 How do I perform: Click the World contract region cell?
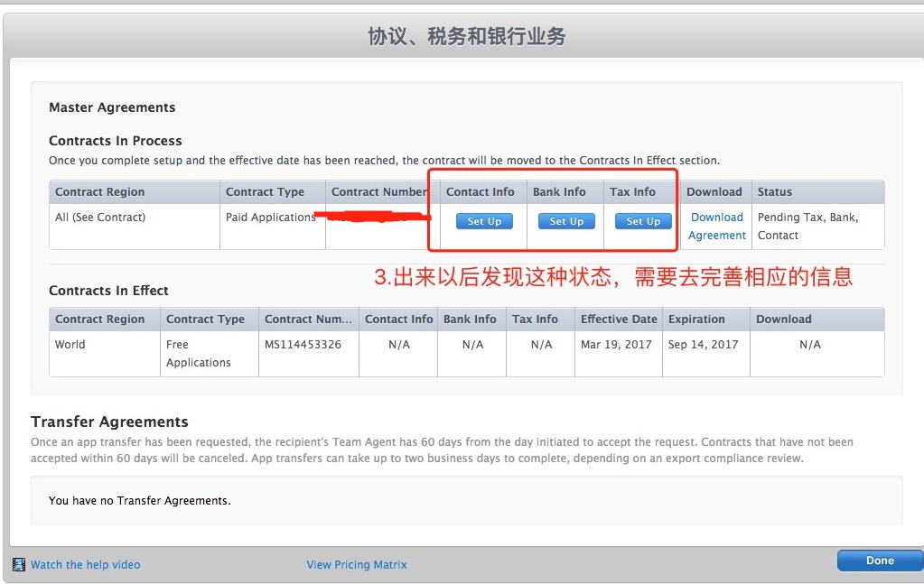click(x=70, y=345)
